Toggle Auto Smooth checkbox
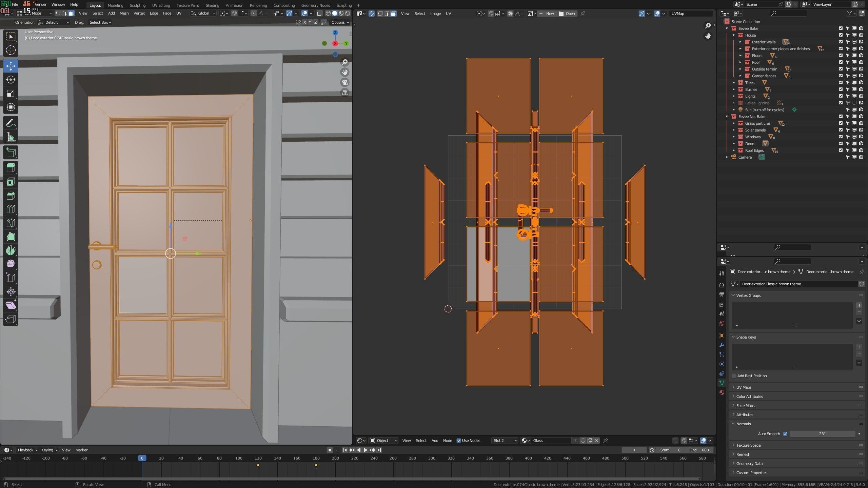 [x=785, y=434]
